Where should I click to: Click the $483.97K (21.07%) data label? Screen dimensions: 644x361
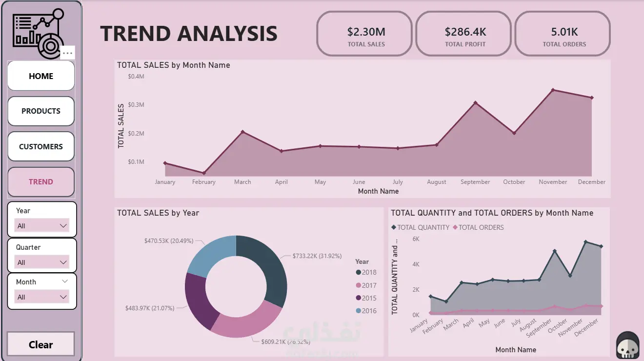[150, 308]
